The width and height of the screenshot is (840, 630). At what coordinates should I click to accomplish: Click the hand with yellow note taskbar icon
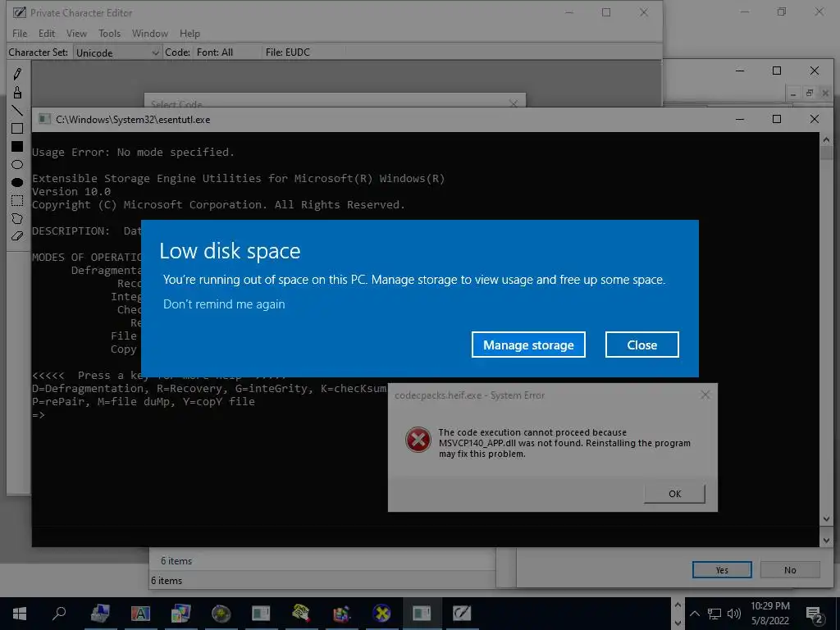(x=301, y=614)
